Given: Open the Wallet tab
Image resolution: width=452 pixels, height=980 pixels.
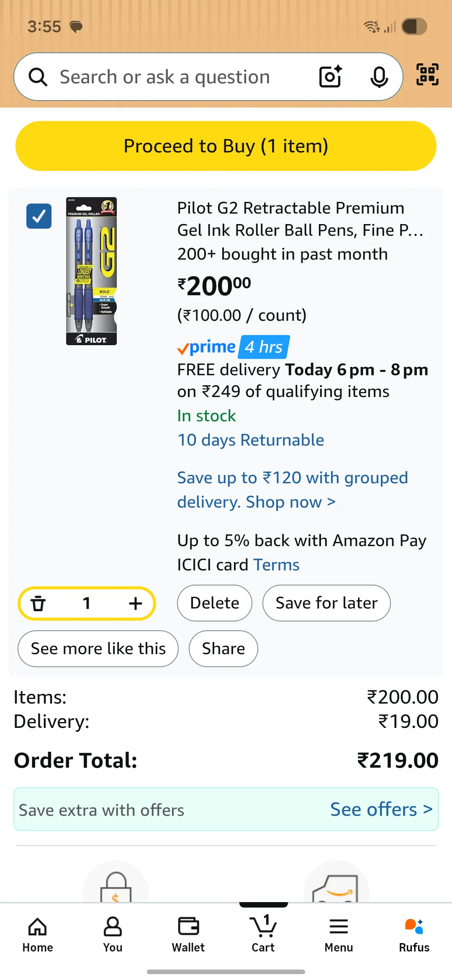Looking at the screenshot, I should pos(188,935).
